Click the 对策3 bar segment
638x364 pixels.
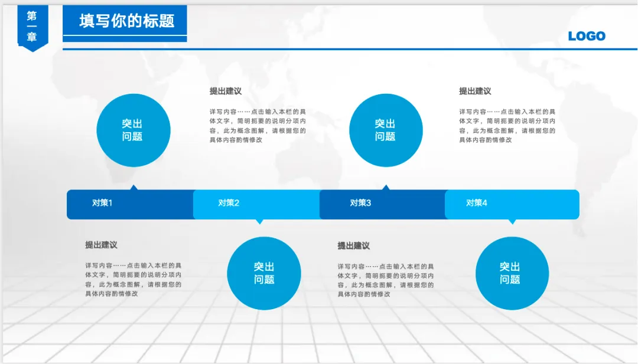[382, 204]
